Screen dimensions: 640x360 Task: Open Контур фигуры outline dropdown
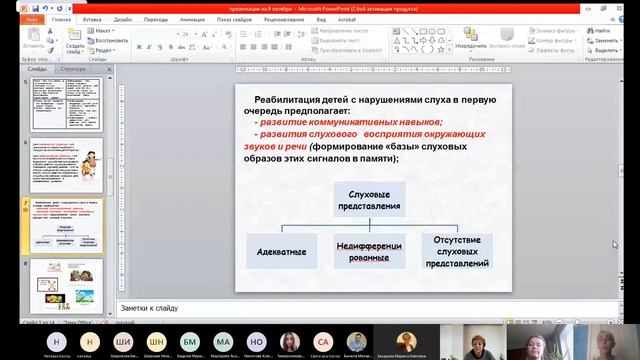click(552, 40)
